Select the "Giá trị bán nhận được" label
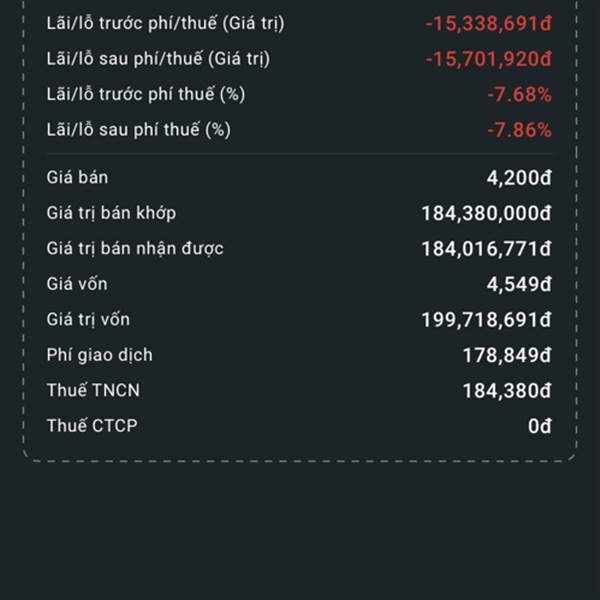This screenshot has width=600, height=600. click(135, 248)
